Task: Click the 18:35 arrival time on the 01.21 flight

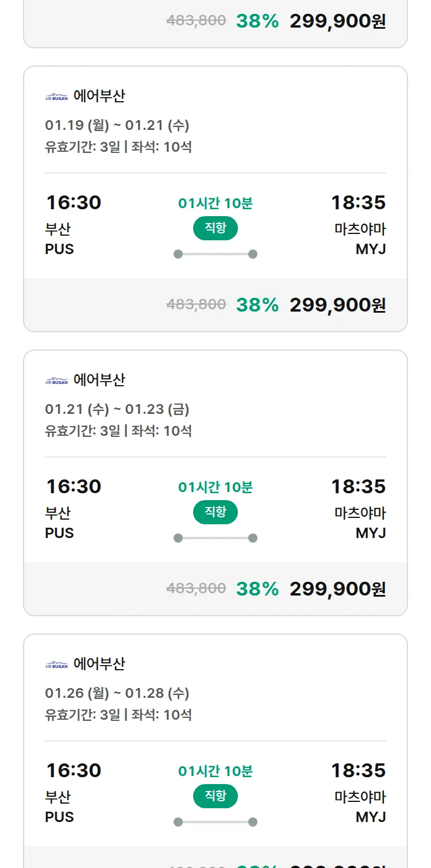Action: [x=358, y=486]
